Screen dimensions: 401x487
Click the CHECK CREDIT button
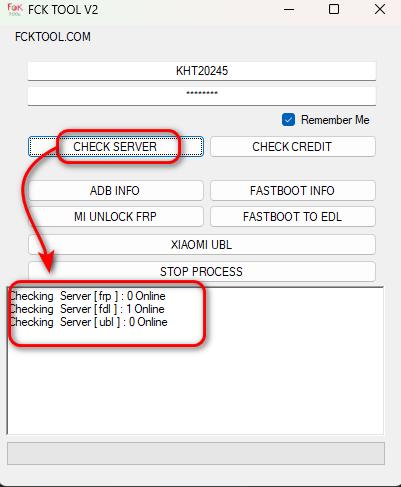pyautogui.click(x=293, y=146)
